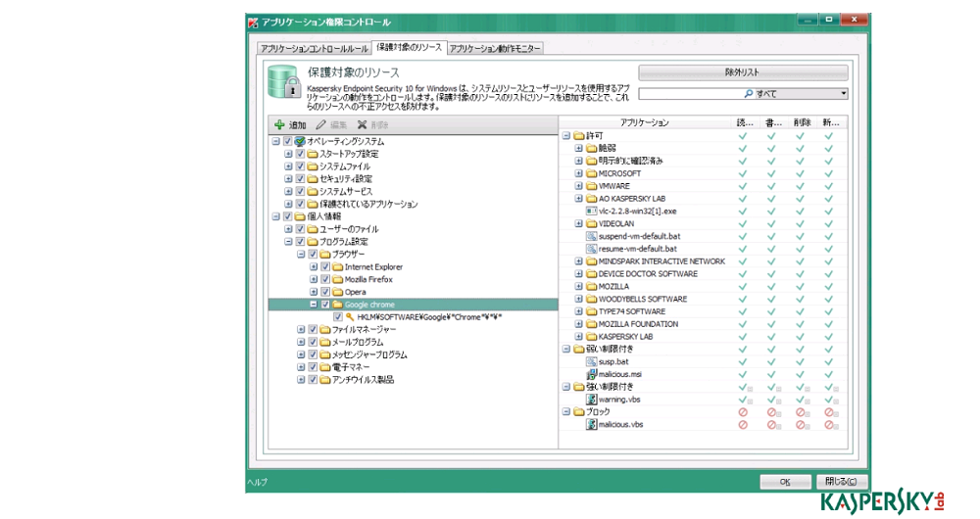Screen dimensions: 980x519
Task: Click the 削除 column header
Action: (803, 123)
